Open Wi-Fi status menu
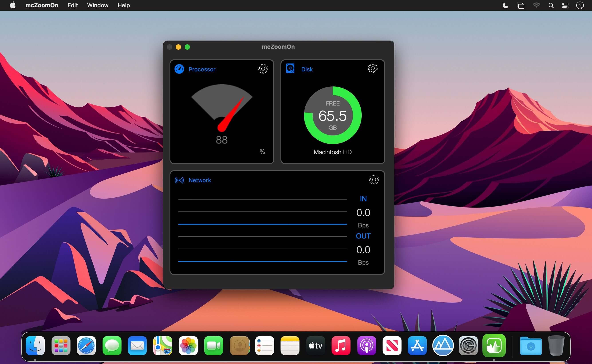 (x=536, y=5)
